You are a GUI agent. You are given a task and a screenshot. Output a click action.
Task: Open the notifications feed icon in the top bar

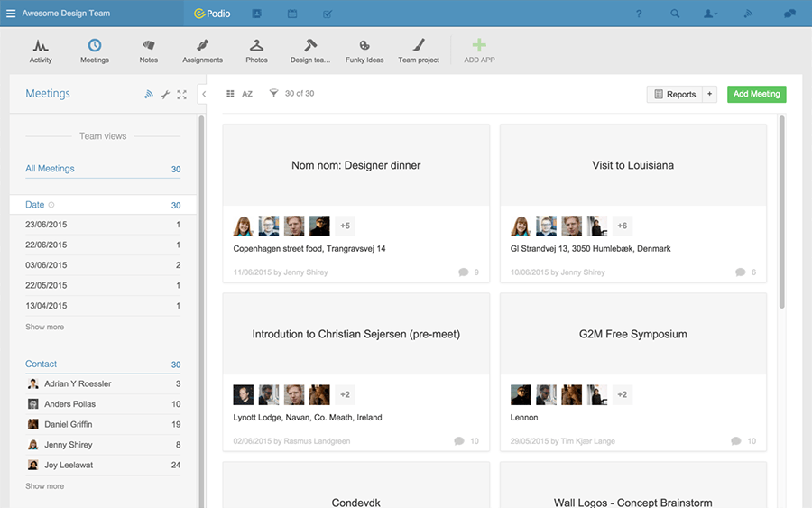pos(748,14)
